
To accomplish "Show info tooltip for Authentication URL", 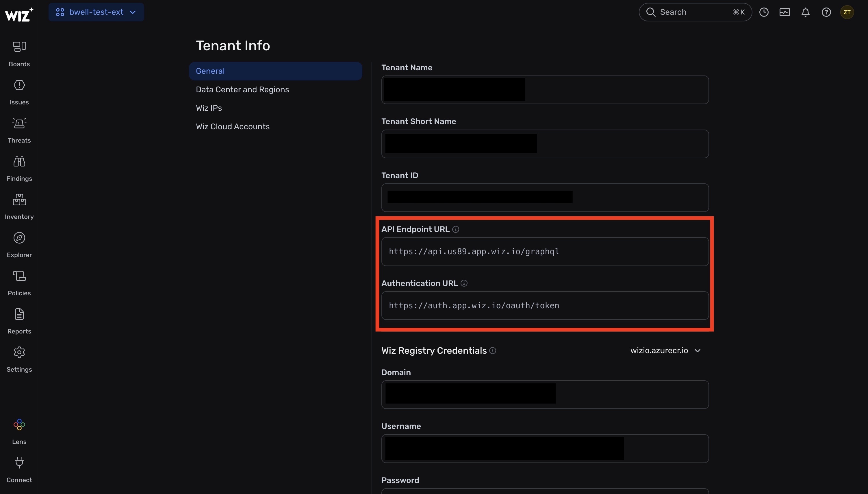I will tap(464, 283).
